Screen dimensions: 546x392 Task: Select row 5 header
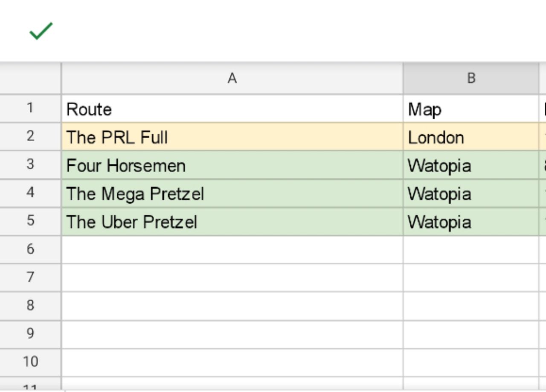pos(30,221)
